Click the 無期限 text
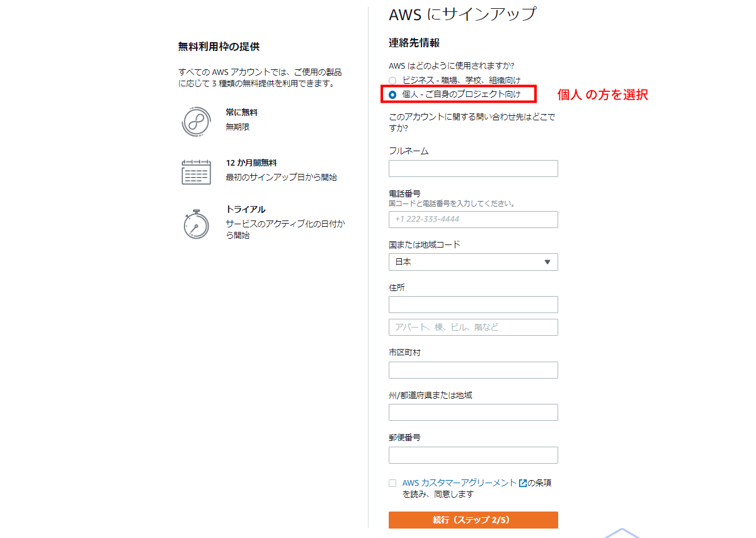The image size is (756, 538). 238,127
